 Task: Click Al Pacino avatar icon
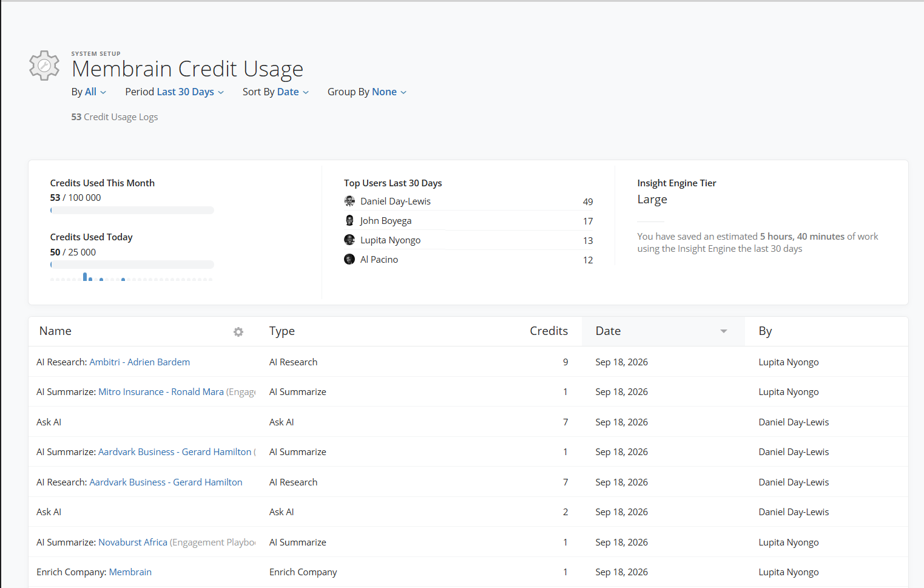pos(349,259)
